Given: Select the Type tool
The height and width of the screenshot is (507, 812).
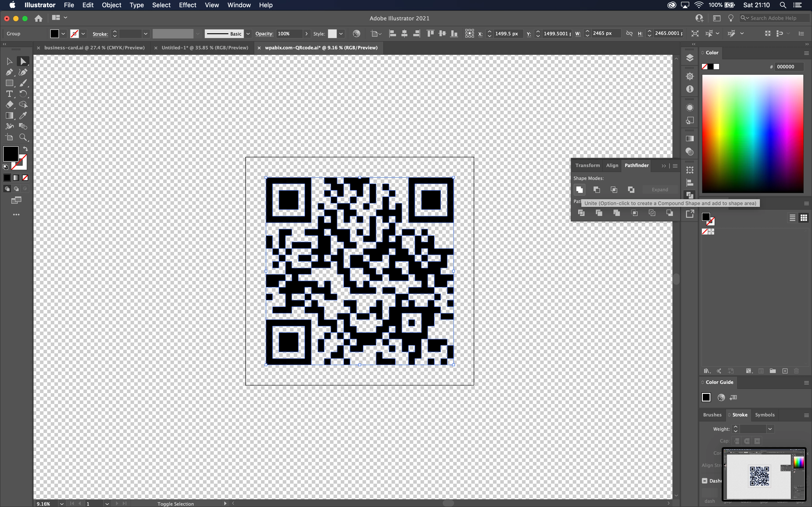Looking at the screenshot, I should tap(9, 94).
